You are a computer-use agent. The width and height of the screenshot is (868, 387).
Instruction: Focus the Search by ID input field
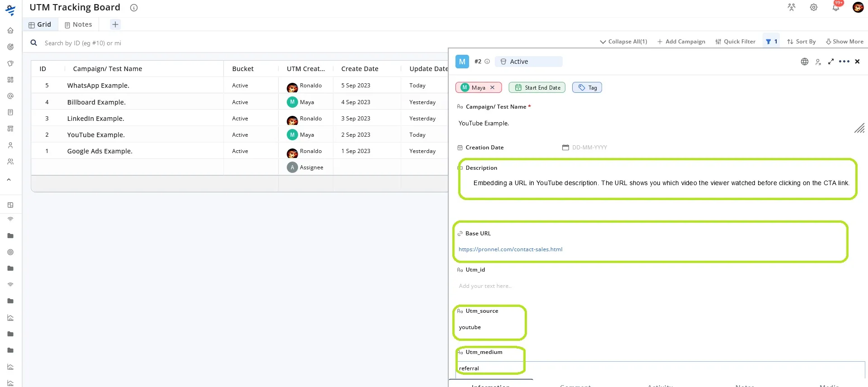pyautogui.click(x=83, y=43)
